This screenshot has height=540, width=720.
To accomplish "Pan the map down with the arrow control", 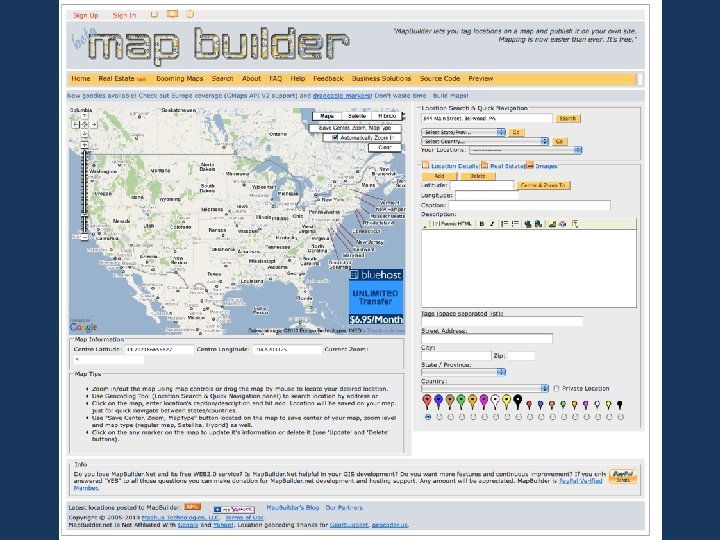I will click(84, 133).
